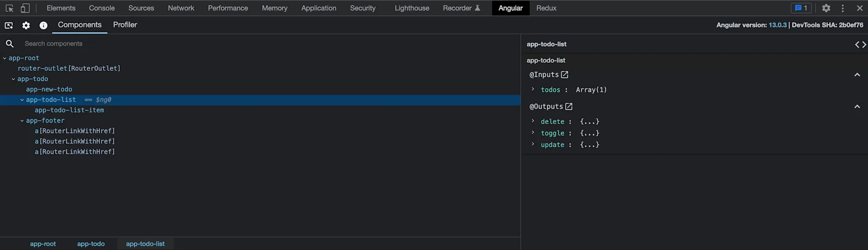Expand the todos Array(1) input
Screen dimensions: 868x250
(533, 89)
